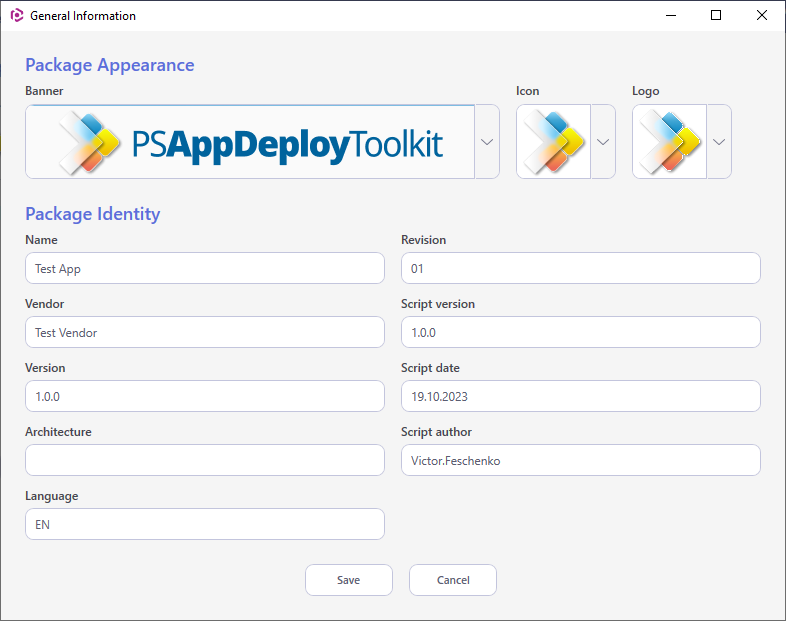This screenshot has height=621, width=786.
Task: Click the Script version input field
Action: pyautogui.click(x=581, y=332)
